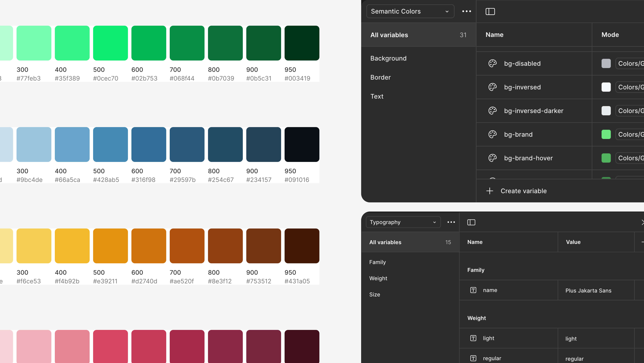Screen dimensions: 644x363
Task: Switch to the Border group
Action: coord(380,77)
